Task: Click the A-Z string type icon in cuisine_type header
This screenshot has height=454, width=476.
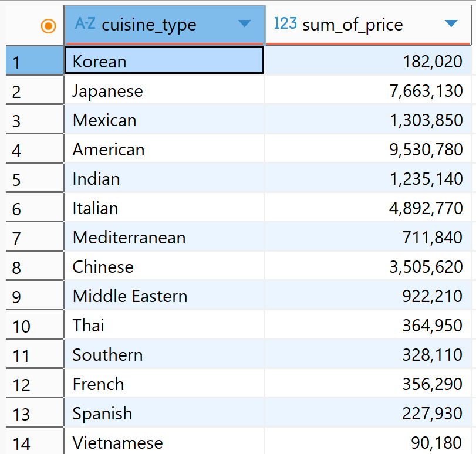Action: (x=85, y=23)
